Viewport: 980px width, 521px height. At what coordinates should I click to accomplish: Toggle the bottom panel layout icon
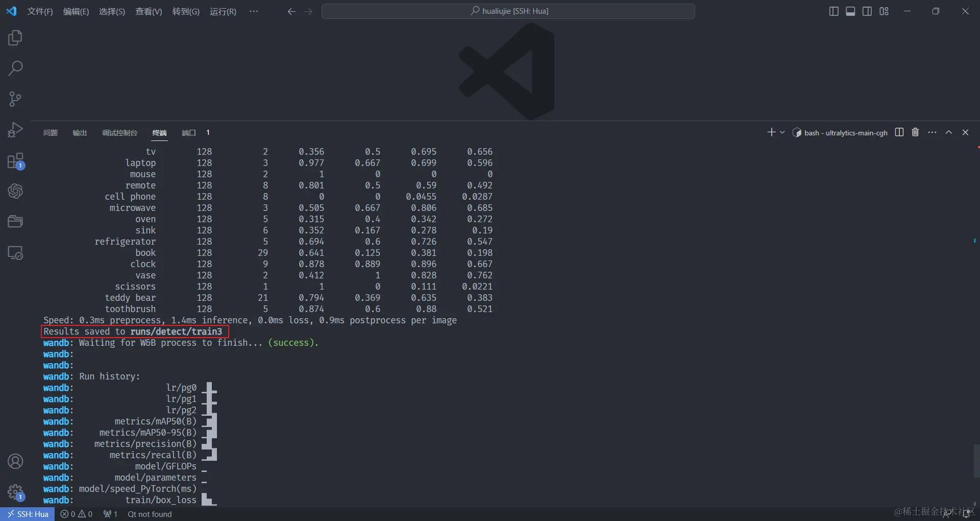click(x=850, y=11)
